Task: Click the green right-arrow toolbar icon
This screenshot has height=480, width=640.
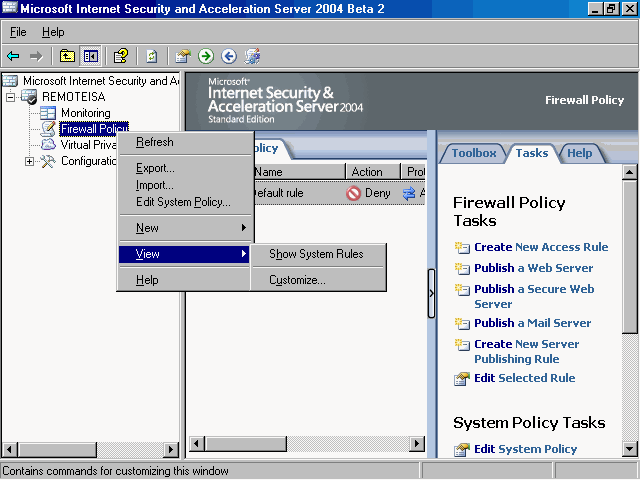Action: pos(205,56)
